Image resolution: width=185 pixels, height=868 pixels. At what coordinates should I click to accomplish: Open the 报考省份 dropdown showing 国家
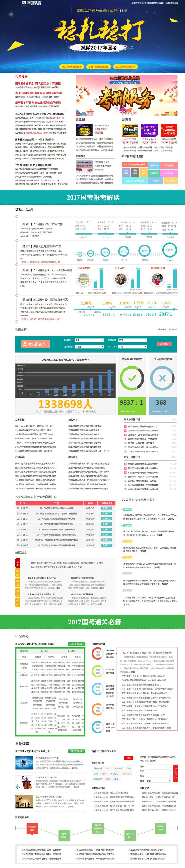point(89,340)
